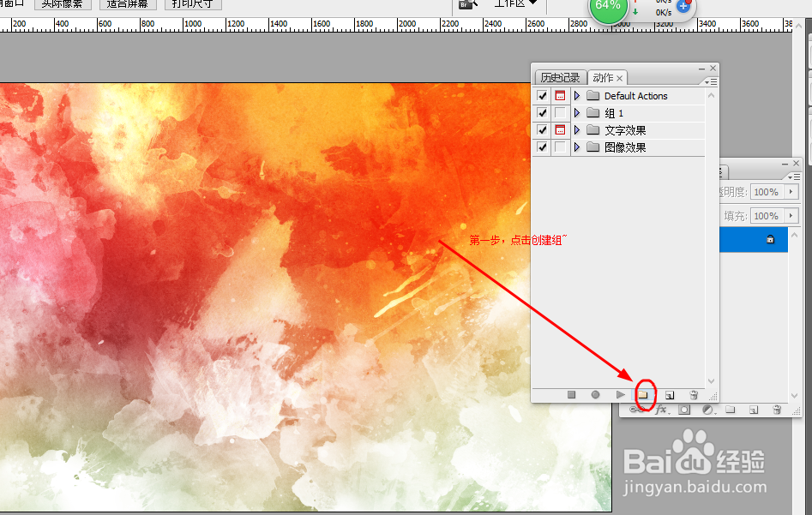
Task: Select the blue highlighted layer row
Action: [x=754, y=239]
